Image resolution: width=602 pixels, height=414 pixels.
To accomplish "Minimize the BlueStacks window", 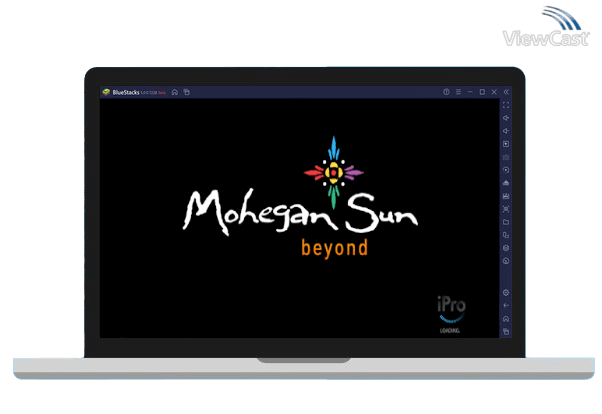I will click(470, 92).
